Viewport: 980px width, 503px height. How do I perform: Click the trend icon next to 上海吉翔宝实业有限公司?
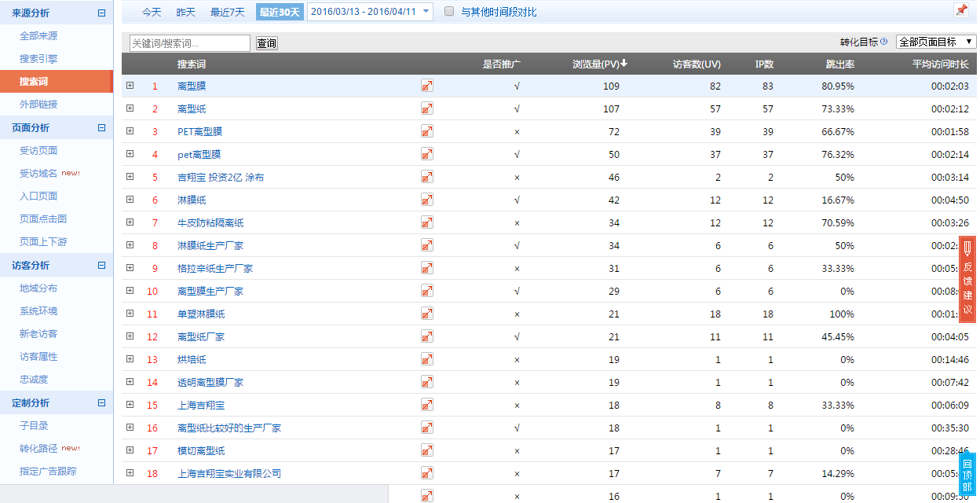pyautogui.click(x=427, y=473)
